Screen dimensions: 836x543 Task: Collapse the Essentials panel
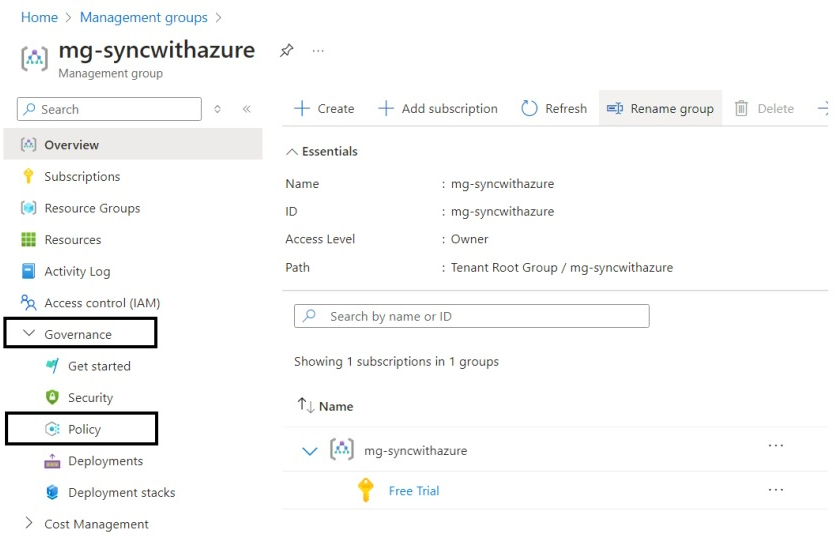[292, 152]
